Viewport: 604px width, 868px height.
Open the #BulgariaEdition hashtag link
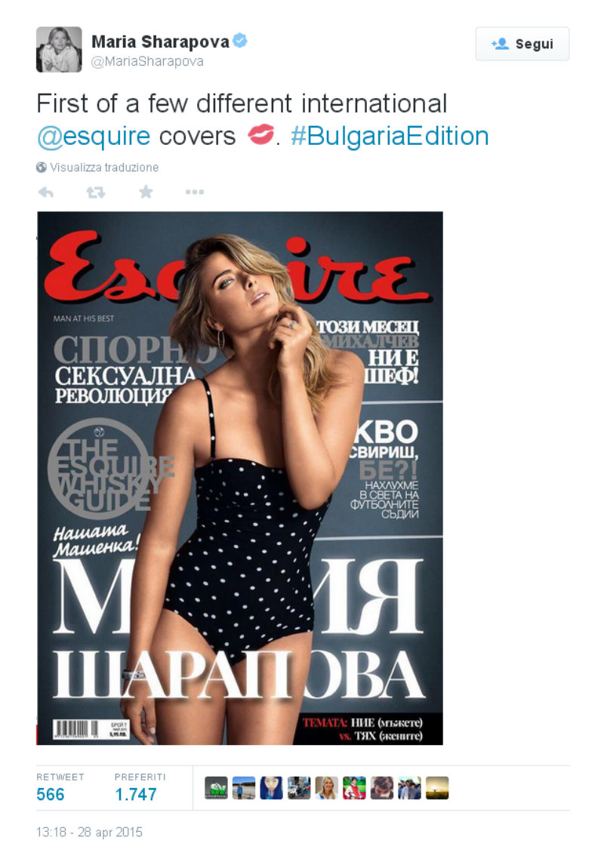390,136
